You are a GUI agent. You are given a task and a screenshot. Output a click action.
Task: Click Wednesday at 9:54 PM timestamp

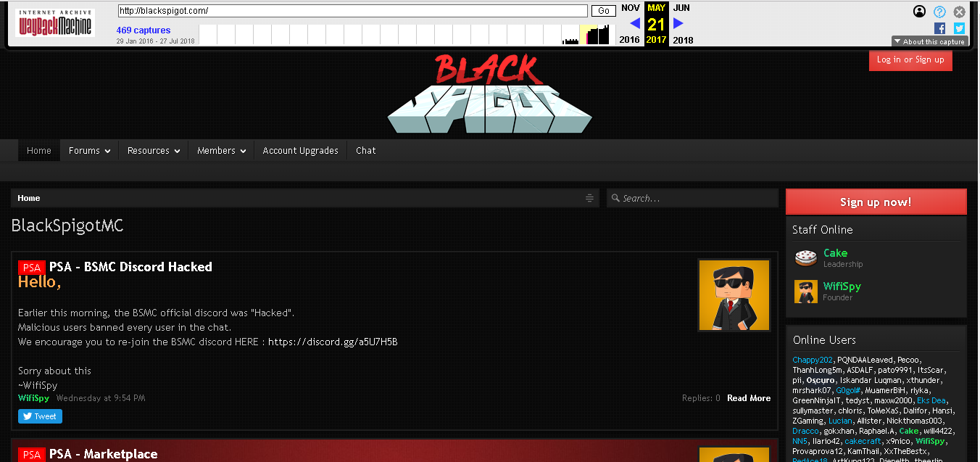(x=101, y=398)
